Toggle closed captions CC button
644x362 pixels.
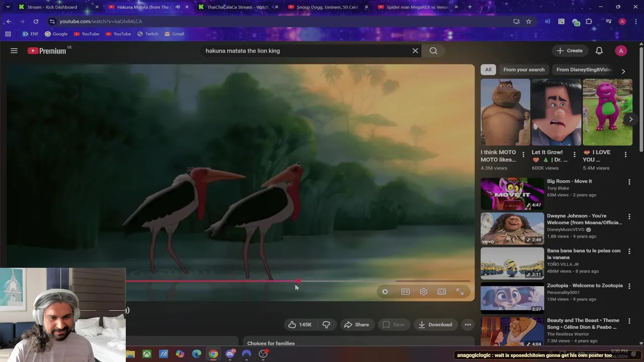tap(406, 292)
